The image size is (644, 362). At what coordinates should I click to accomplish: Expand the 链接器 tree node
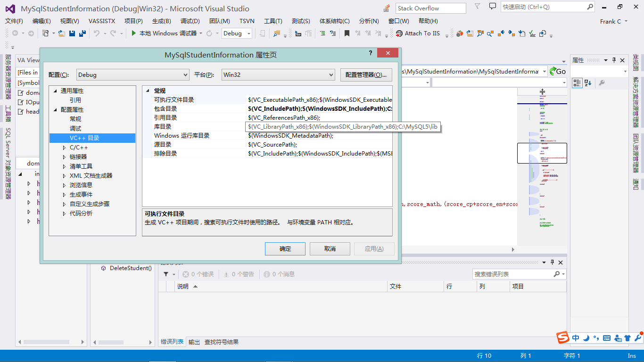point(65,157)
